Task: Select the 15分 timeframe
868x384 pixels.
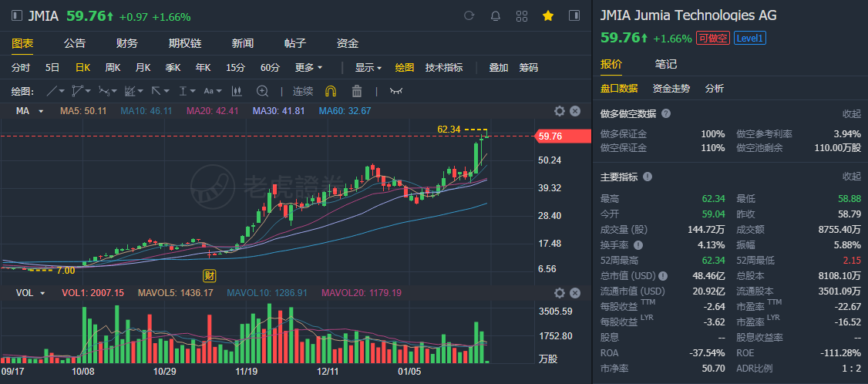Action: click(235, 68)
